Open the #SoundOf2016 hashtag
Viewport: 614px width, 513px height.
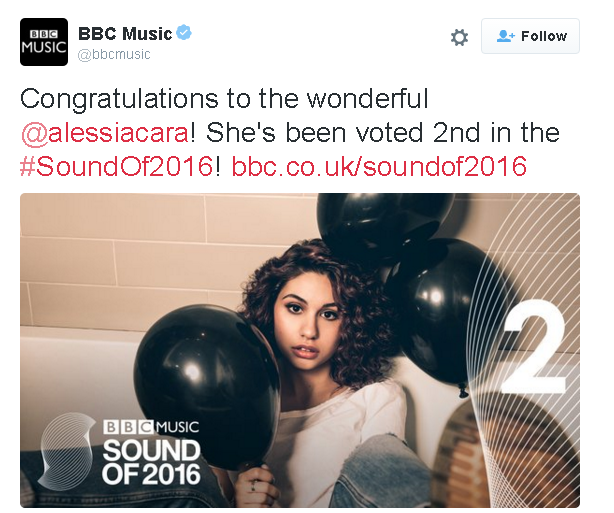tap(116, 166)
